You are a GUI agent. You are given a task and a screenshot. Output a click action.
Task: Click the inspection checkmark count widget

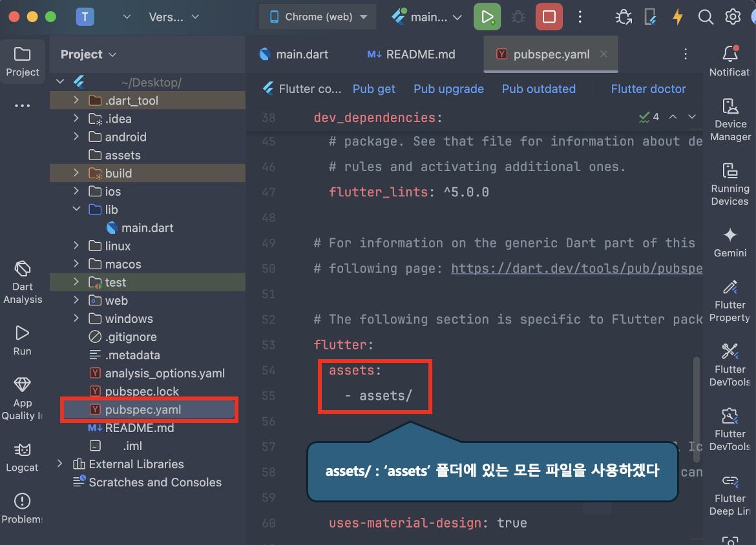pyautogui.click(x=649, y=117)
